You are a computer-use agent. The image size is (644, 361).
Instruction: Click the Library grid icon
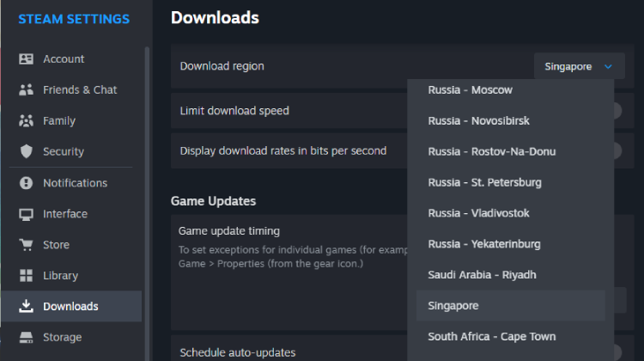(27, 276)
